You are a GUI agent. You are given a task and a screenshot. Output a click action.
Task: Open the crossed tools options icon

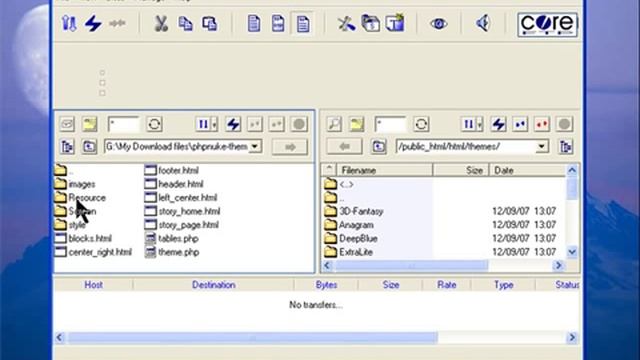pyautogui.click(x=346, y=24)
